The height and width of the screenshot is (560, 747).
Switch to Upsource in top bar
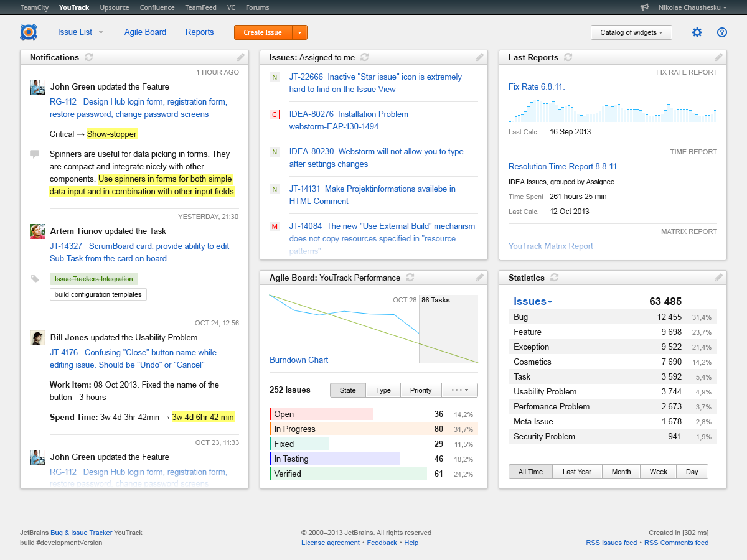pos(115,7)
